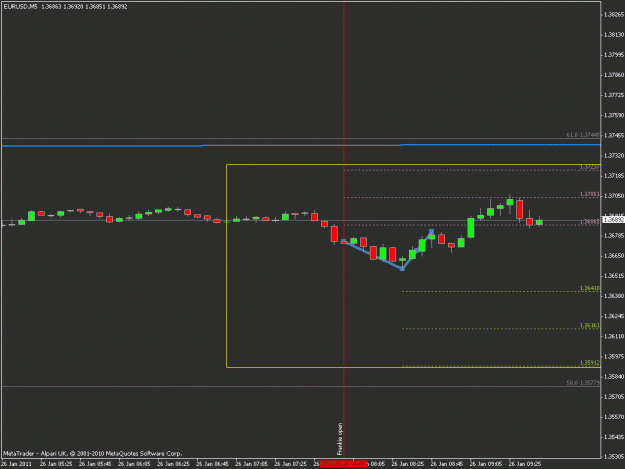
Task: Click the 1.37725 price scale value
Action: point(614,95)
